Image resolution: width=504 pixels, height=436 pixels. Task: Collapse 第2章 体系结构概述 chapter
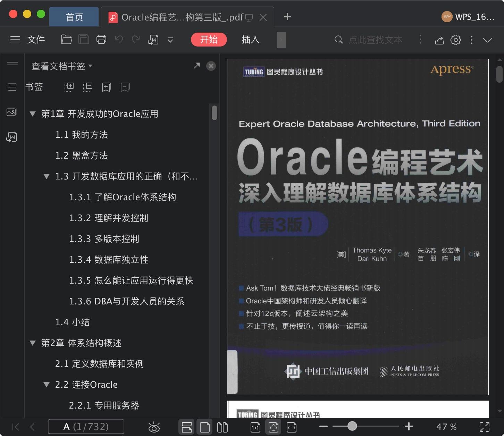pos(33,343)
